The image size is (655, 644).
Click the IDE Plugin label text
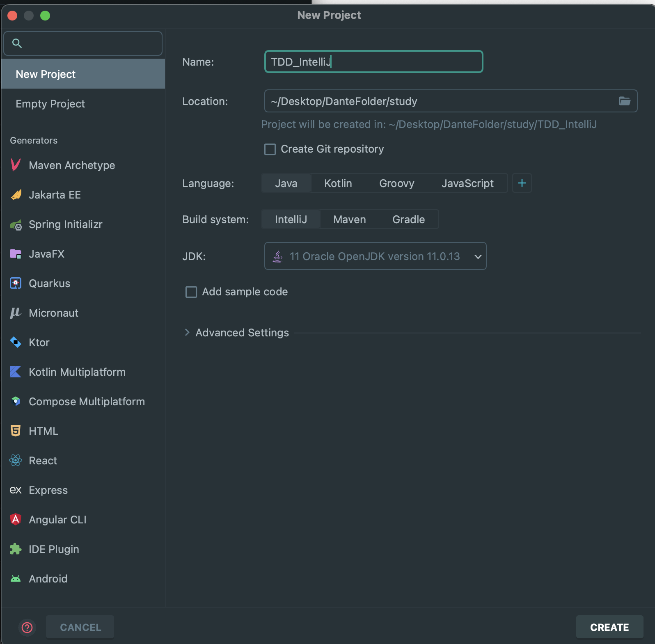(x=54, y=549)
